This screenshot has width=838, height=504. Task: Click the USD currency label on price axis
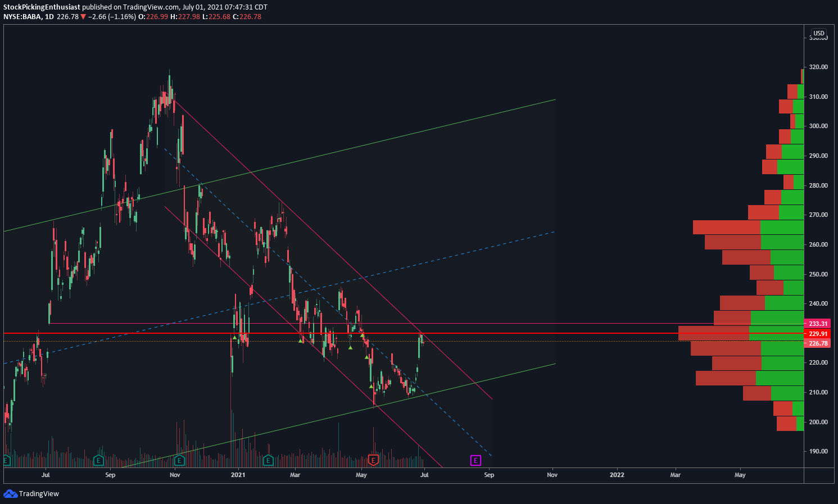click(819, 33)
